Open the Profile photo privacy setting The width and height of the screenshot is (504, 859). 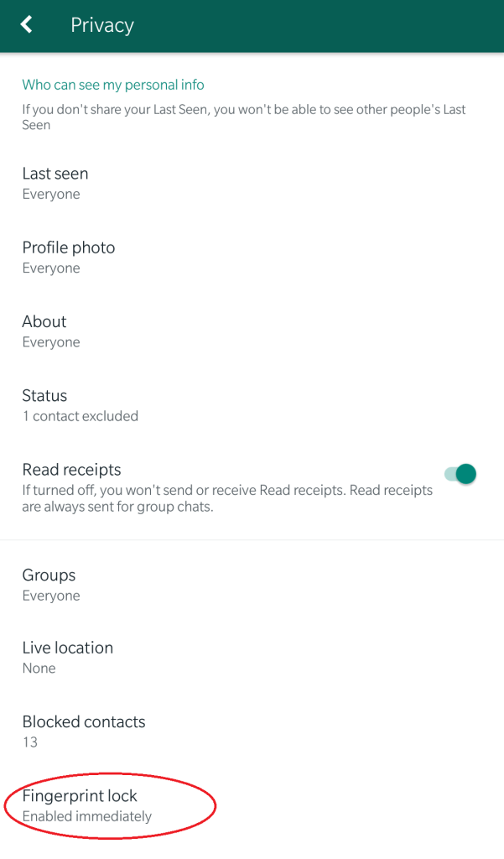(x=69, y=247)
